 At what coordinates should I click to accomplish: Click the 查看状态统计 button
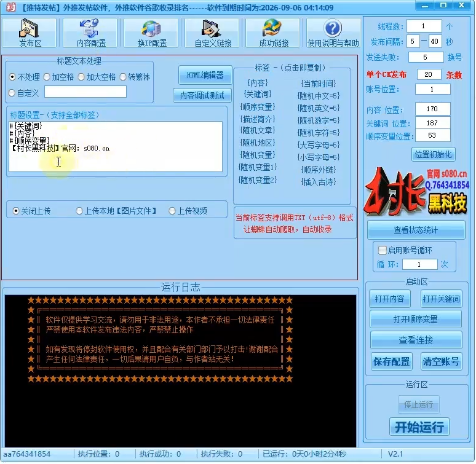(x=416, y=230)
